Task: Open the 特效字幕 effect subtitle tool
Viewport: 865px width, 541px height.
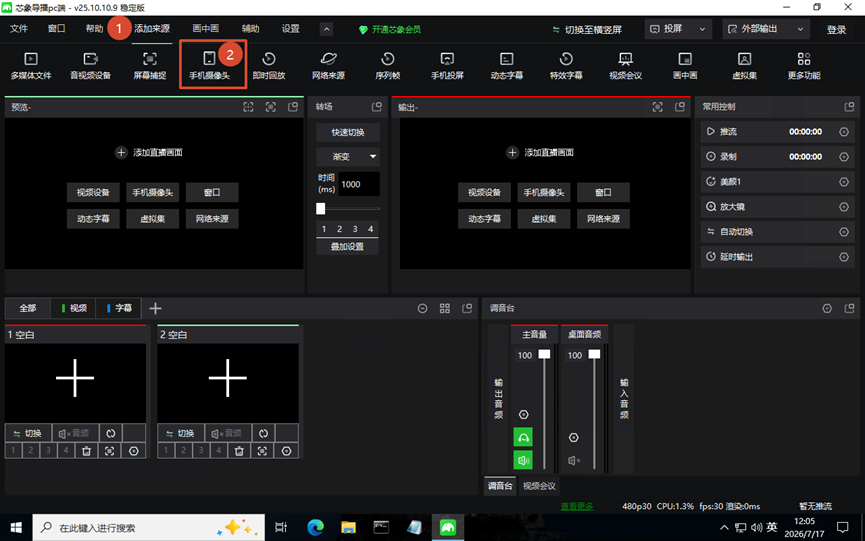Action: point(566,66)
